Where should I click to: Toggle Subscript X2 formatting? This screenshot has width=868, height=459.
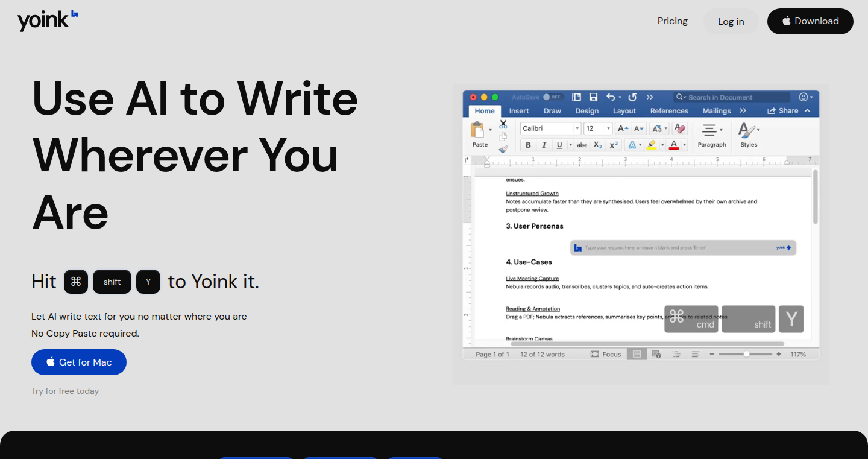pyautogui.click(x=598, y=145)
